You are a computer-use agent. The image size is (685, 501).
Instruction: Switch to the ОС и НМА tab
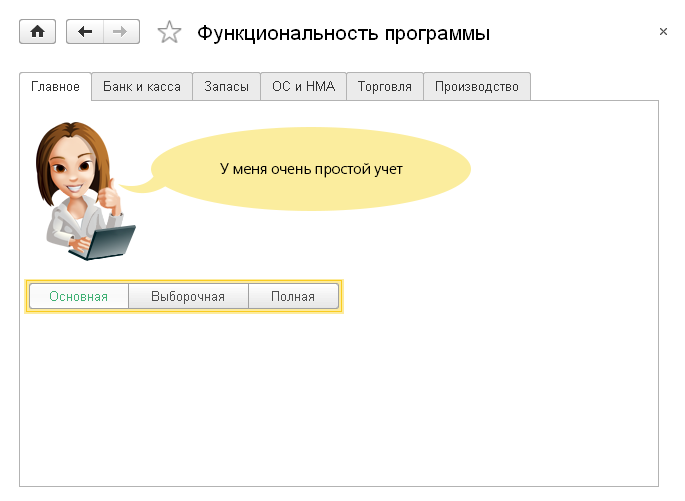click(x=304, y=87)
